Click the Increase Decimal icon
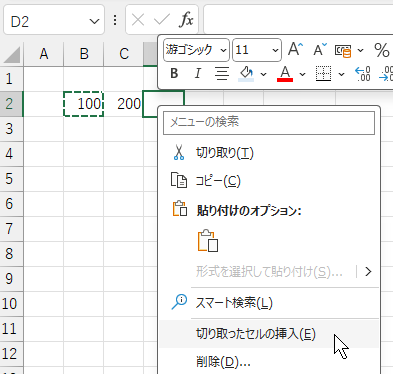 [363, 74]
